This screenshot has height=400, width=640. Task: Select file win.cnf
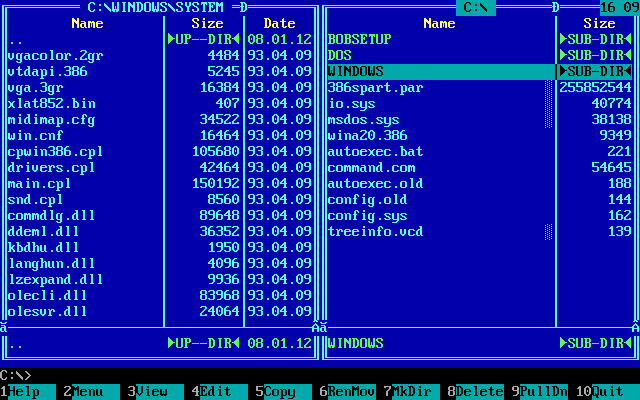(160, 136)
